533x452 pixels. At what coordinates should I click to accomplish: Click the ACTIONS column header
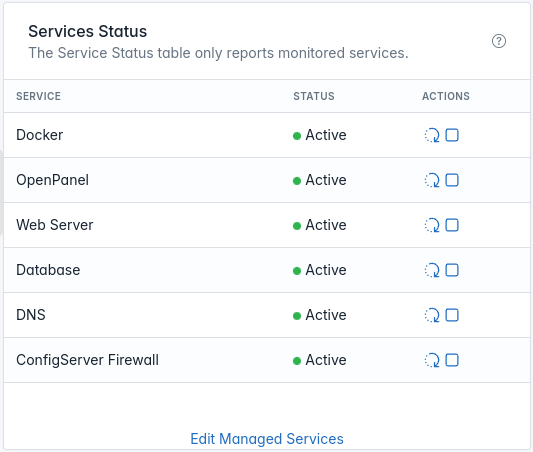446,96
